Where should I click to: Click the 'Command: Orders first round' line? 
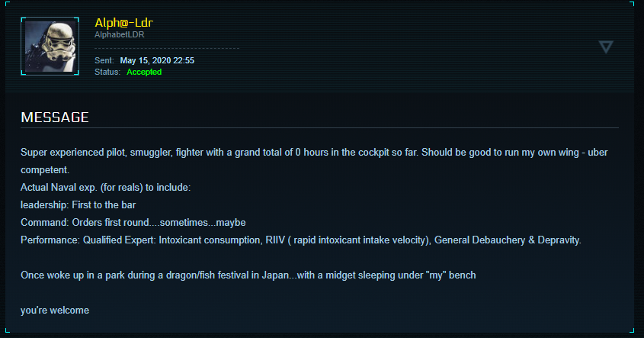click(133, 222)
